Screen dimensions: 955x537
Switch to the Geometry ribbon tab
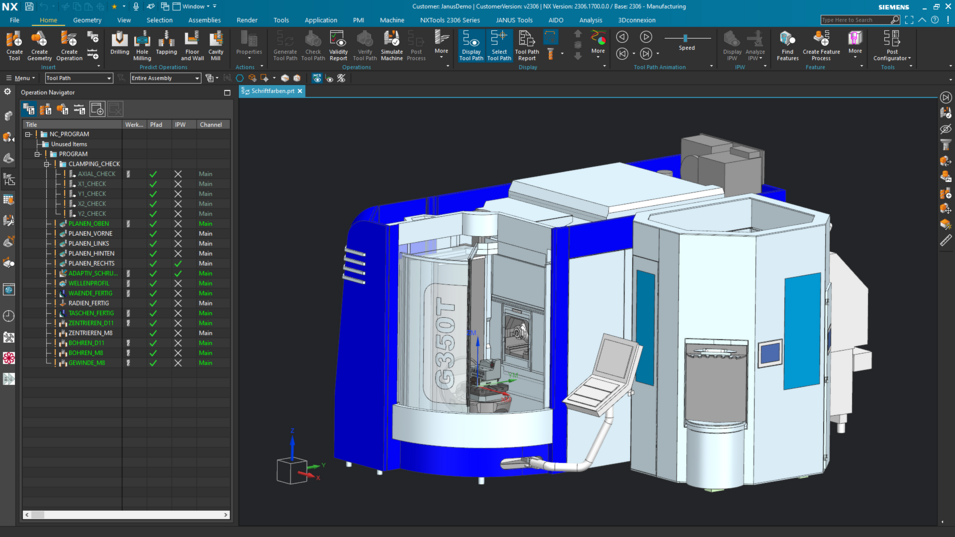87,20
